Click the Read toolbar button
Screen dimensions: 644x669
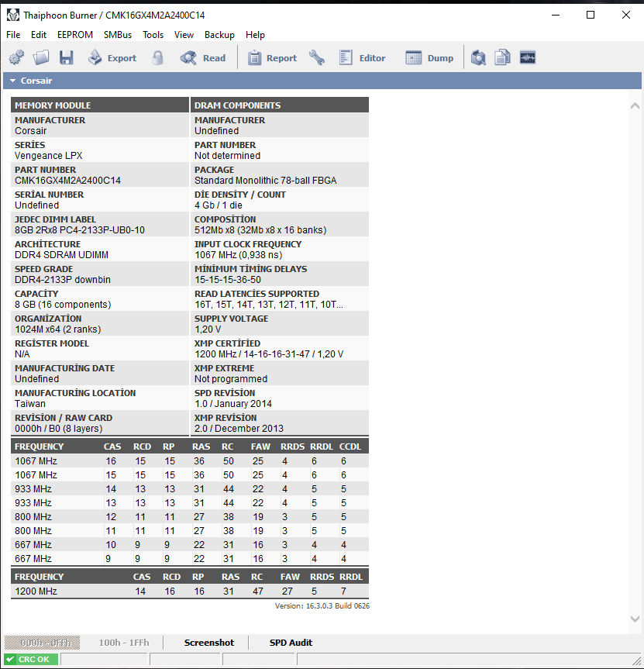point(202,57)
